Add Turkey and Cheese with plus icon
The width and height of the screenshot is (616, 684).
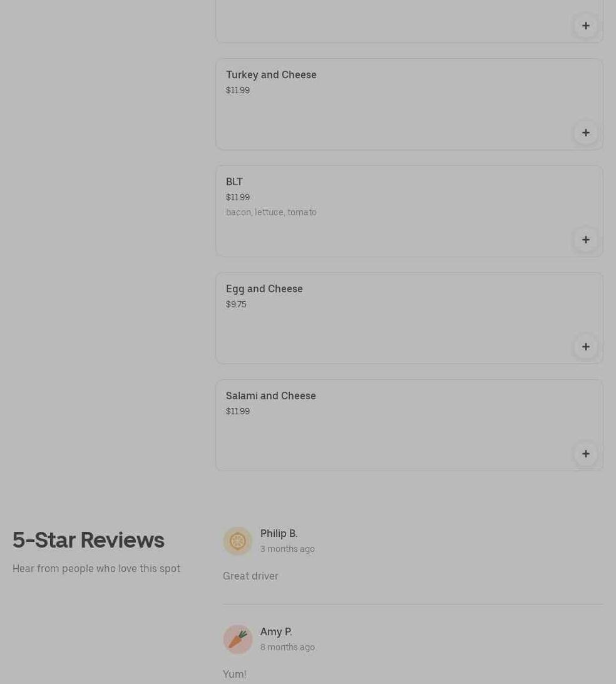point(585,133)
